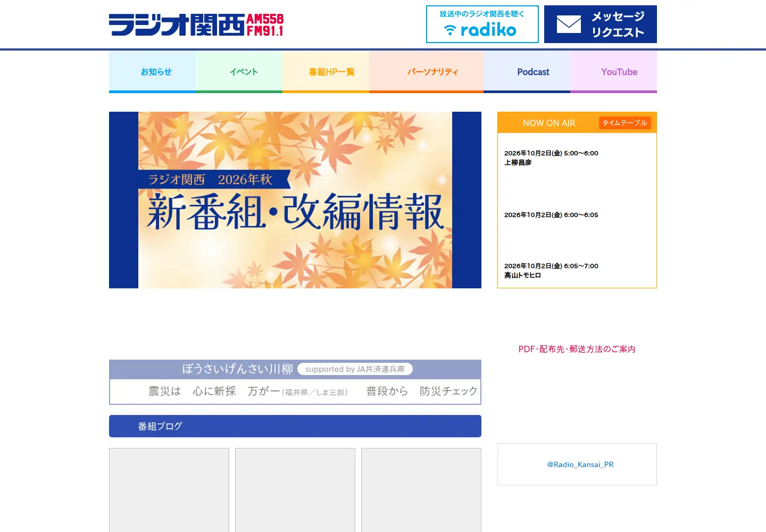Click the ラジオ関西 AM558 FM91.1 logo

(196, 24)
